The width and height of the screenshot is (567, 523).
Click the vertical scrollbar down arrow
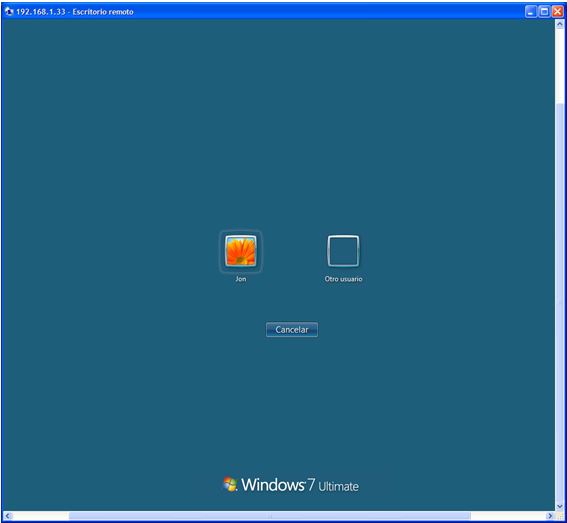(559, 506)
